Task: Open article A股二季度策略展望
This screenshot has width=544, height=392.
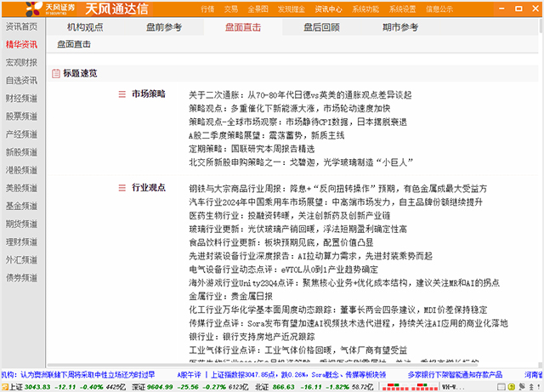Action: point(266,135)
